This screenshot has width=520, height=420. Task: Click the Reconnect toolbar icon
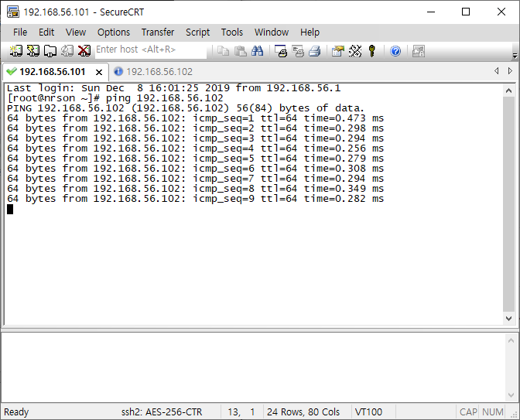coord(67,51)
